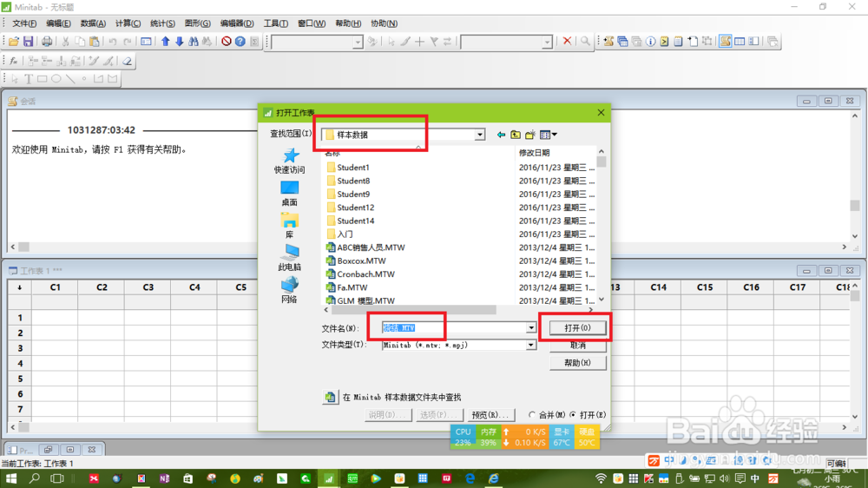
Task: Click the highlighted Session Window icon
Action: pos(725,42)
